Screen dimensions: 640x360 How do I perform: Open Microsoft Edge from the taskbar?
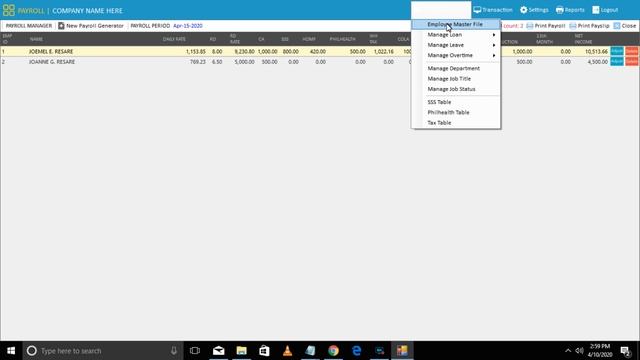(356, 351)
